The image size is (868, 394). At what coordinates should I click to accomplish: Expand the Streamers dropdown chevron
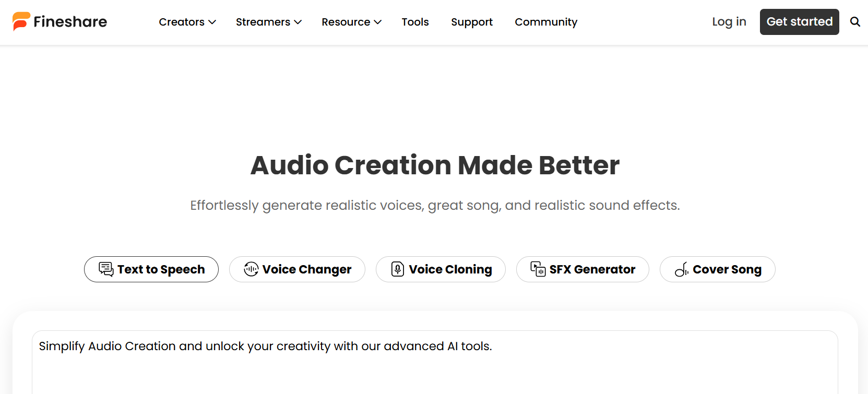coord(298,22)
